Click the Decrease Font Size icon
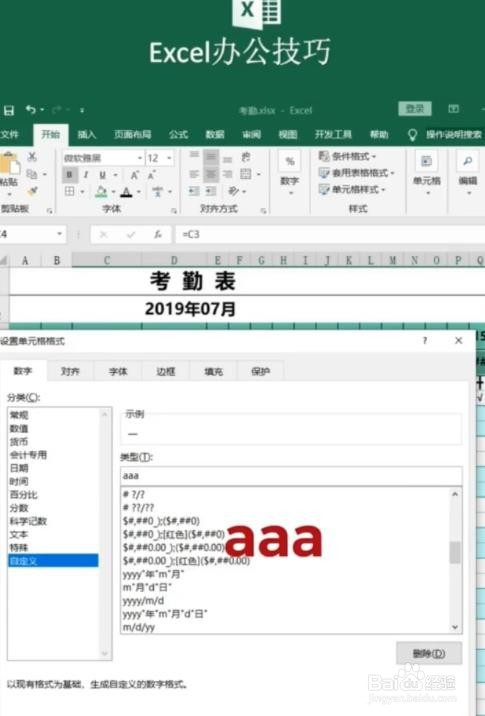Viewport: 485px width, 716px height. pos(152,175)
